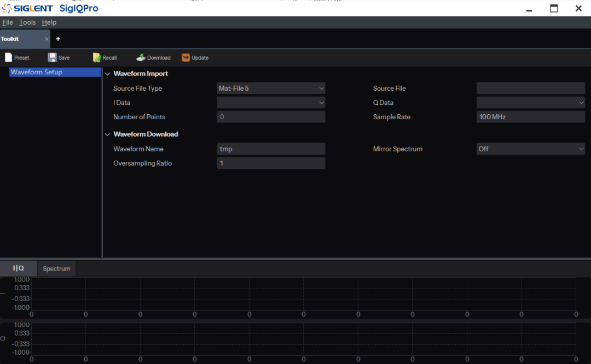Open the I Data dropdown
Image resolution: width=591 pixels, height=364 pixels.
click(271, 102)
